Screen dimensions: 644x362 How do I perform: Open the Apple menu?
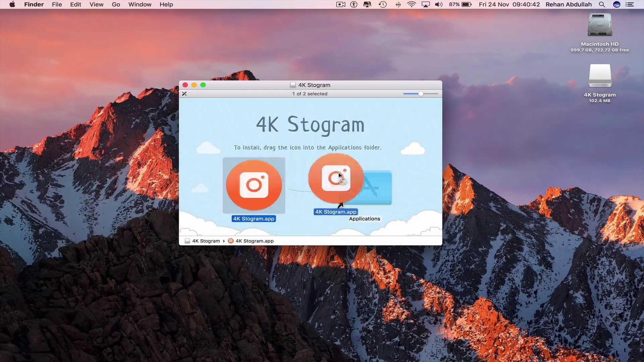12,5
